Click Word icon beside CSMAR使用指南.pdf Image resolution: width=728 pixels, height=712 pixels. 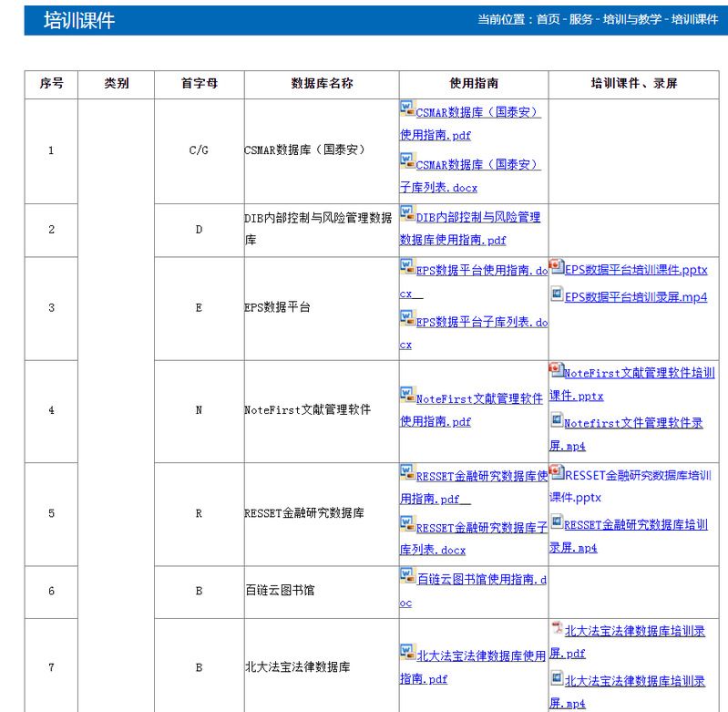coord(407,109)
